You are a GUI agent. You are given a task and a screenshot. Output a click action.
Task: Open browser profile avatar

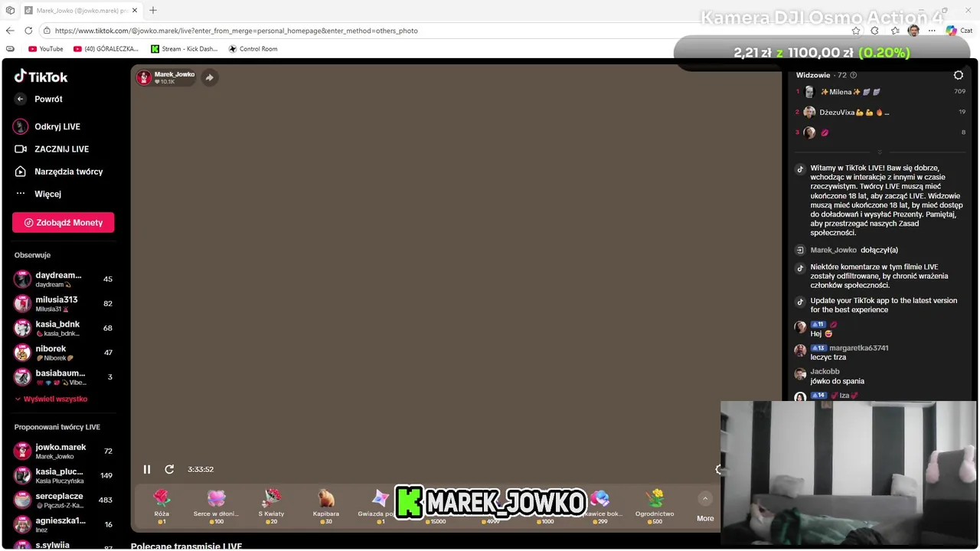coord(913,31)
